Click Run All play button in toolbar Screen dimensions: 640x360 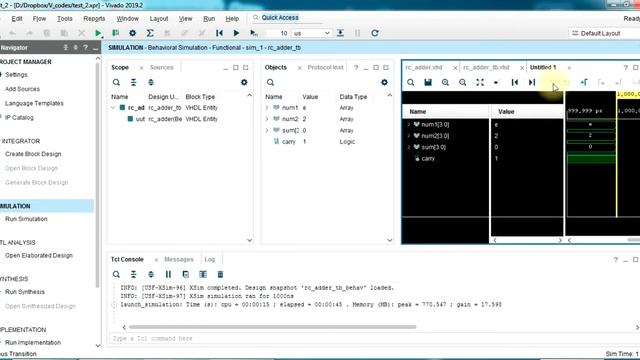point(236,33)
